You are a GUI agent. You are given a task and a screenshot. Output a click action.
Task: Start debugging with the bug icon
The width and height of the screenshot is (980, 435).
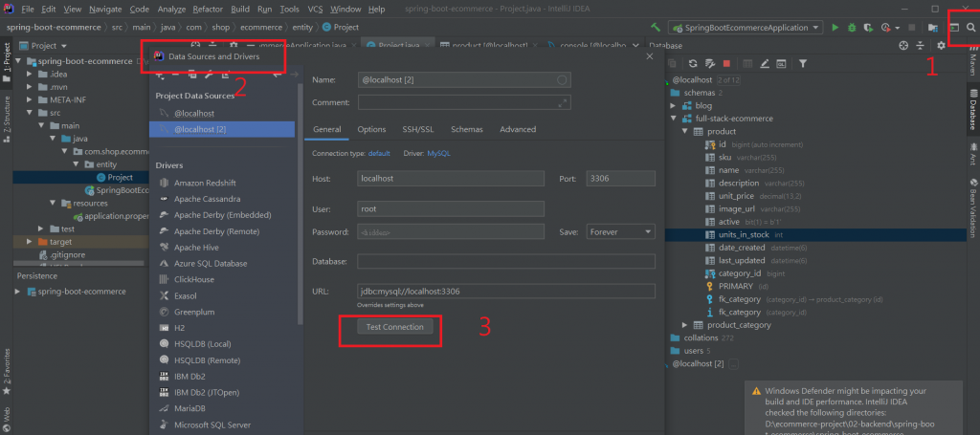coord(852,28)
